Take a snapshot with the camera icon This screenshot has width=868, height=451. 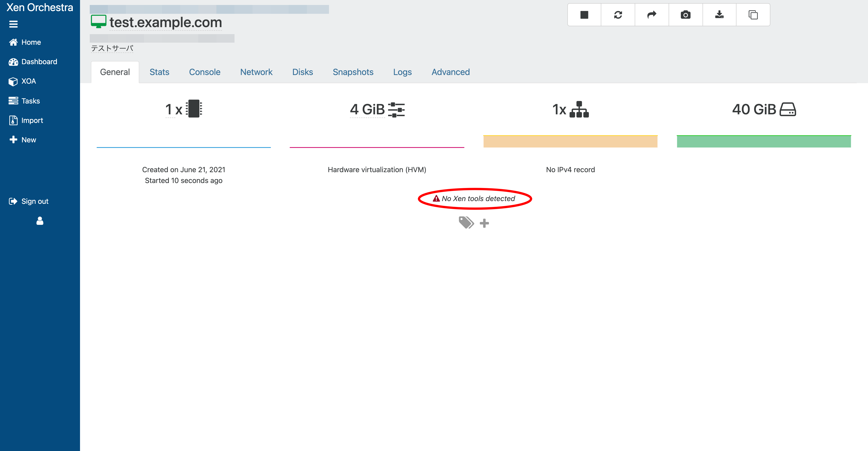tap(685, 15)
